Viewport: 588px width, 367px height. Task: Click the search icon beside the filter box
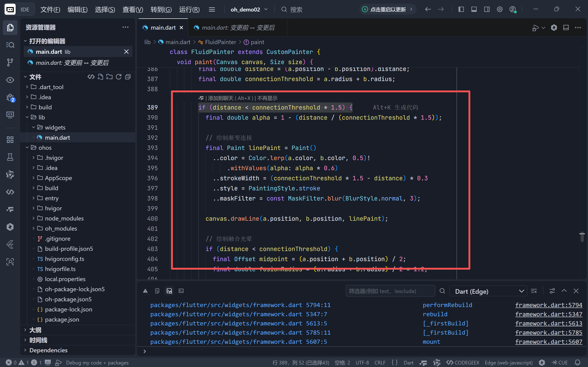click(442, 291)
